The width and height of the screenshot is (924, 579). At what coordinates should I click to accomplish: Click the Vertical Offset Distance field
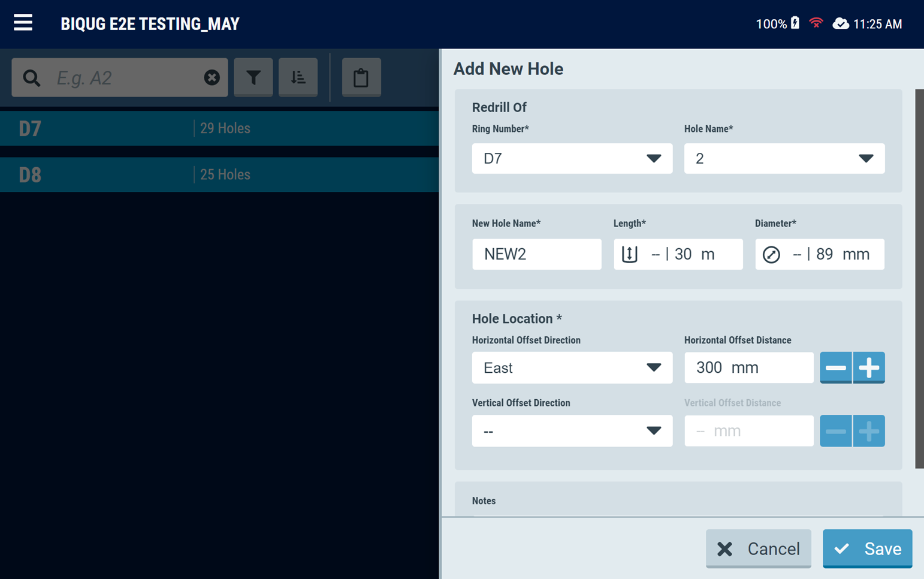point(749,431)
